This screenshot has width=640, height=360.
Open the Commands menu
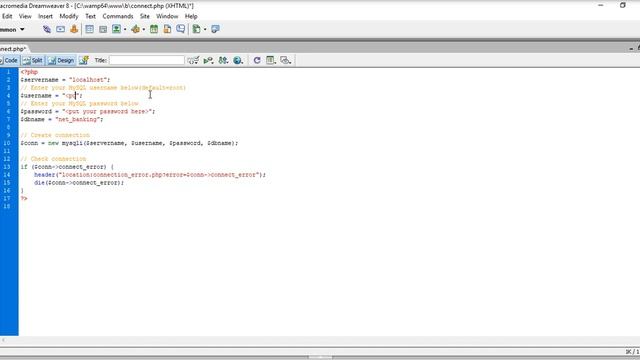tap(118, 16)
